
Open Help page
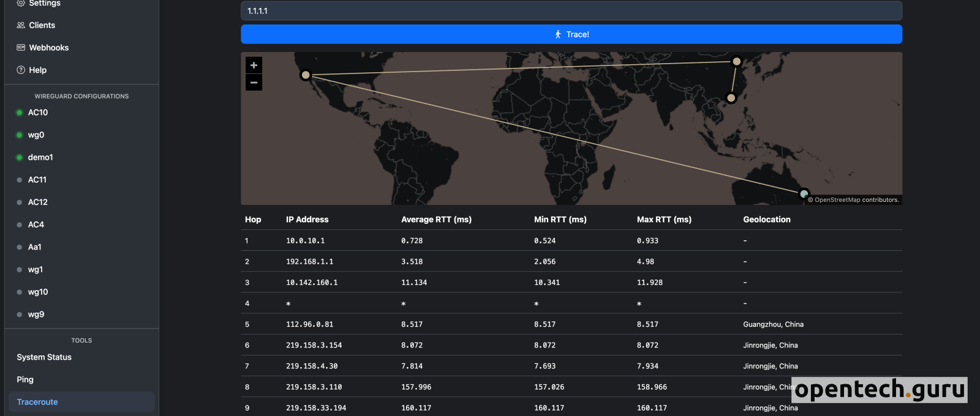(x=37, y=70)
